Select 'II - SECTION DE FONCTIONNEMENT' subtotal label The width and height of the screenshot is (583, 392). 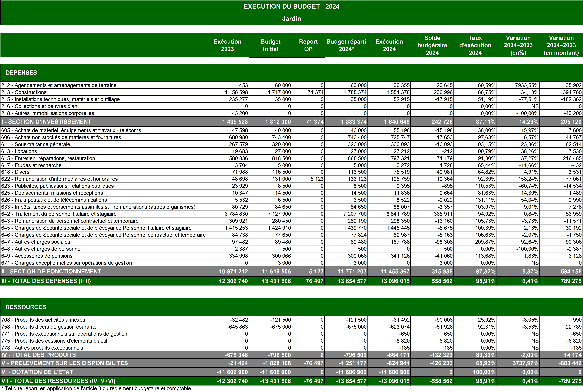point(51,272)
